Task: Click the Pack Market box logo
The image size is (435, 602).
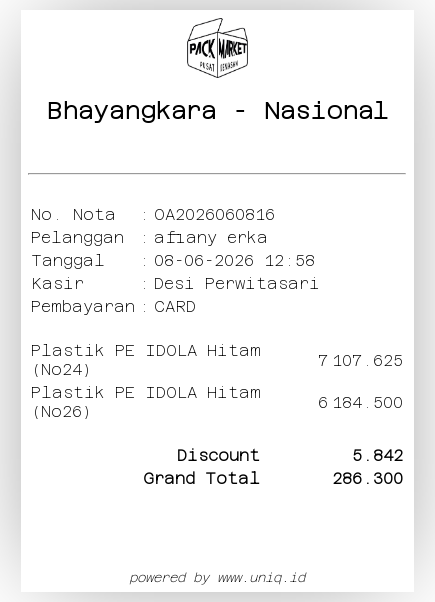Action: click(218, 48)
